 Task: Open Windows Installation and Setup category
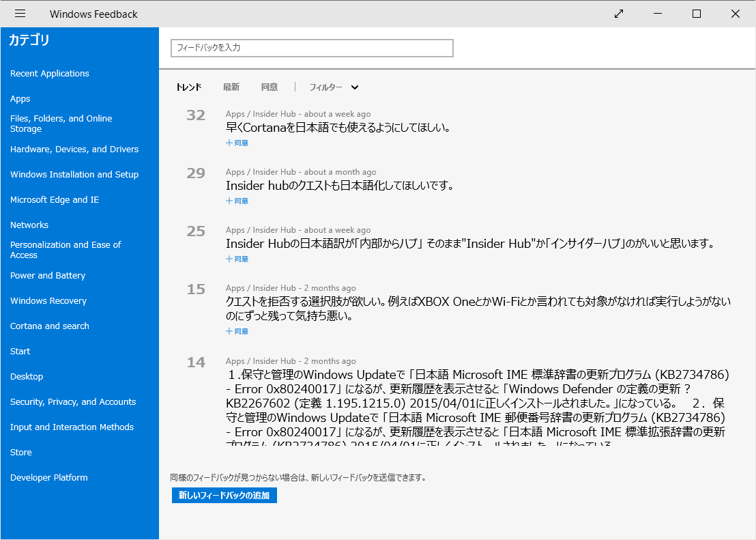(x=74, y=174)
